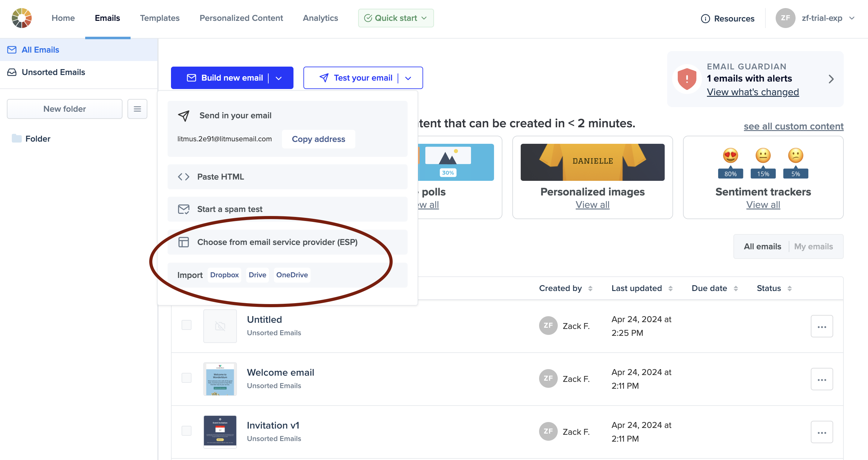Switch to the Templates tab
Image resolution: width=868 pixels, height=460 pixels.
[160, 18]
